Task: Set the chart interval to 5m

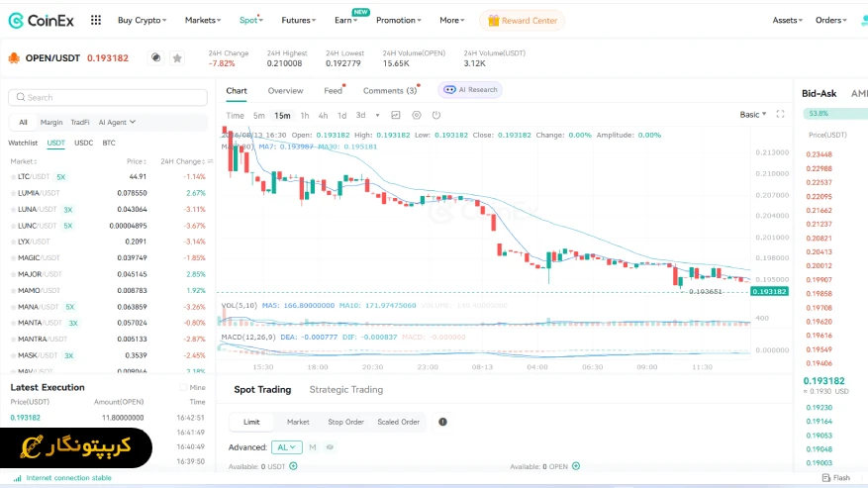Action: click(259, 115)
